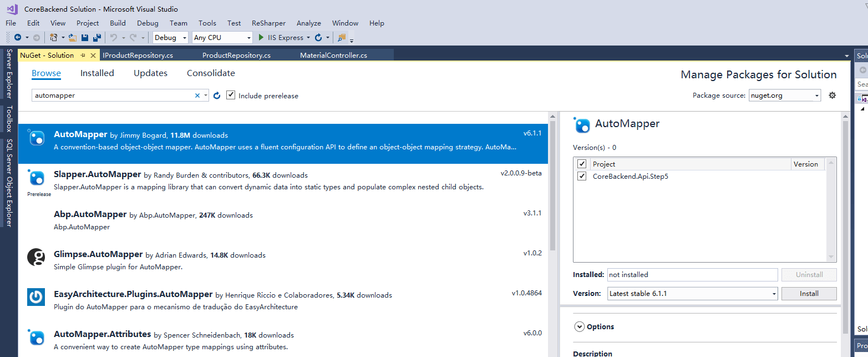This screenshot has height=357, width=868.
Task: Select the AutoMapper.Attributes package title
Action: [103, 334]
